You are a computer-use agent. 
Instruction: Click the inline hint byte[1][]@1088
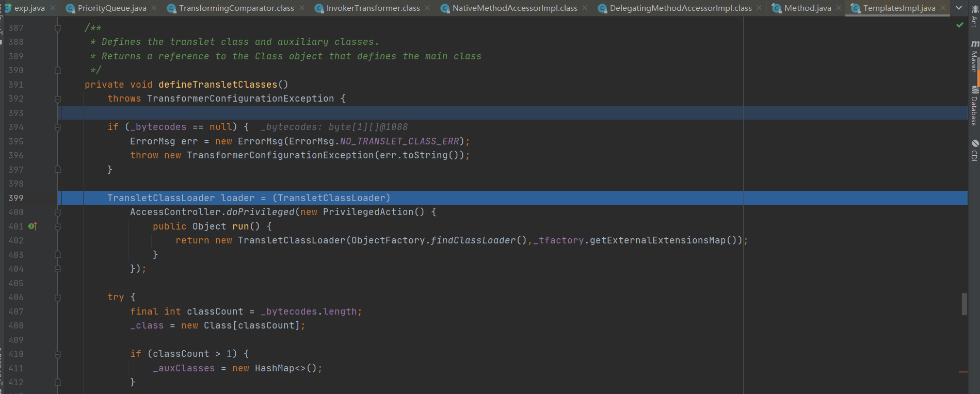(368, 127)
